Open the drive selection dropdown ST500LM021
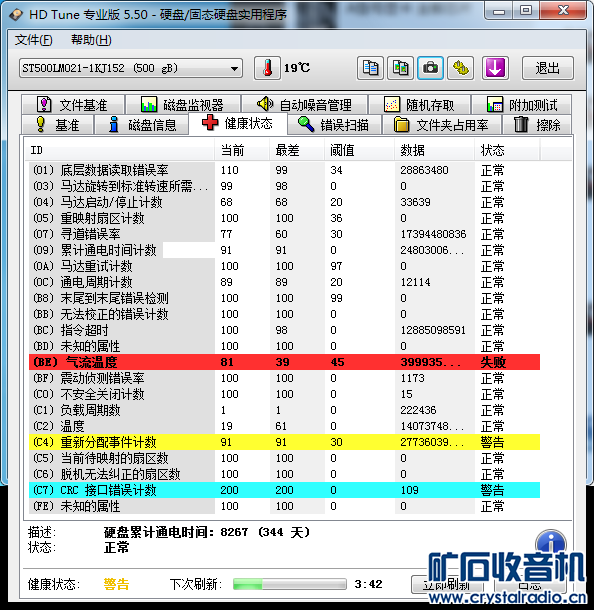 pos(131,68)
